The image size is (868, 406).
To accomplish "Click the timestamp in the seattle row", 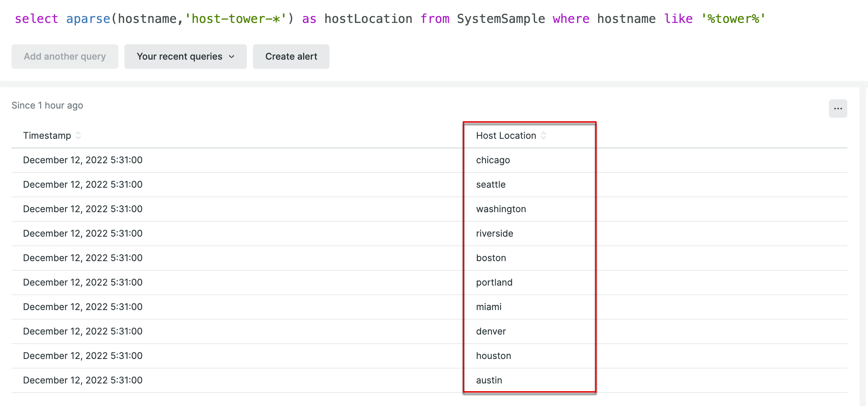I will [83, 185].
